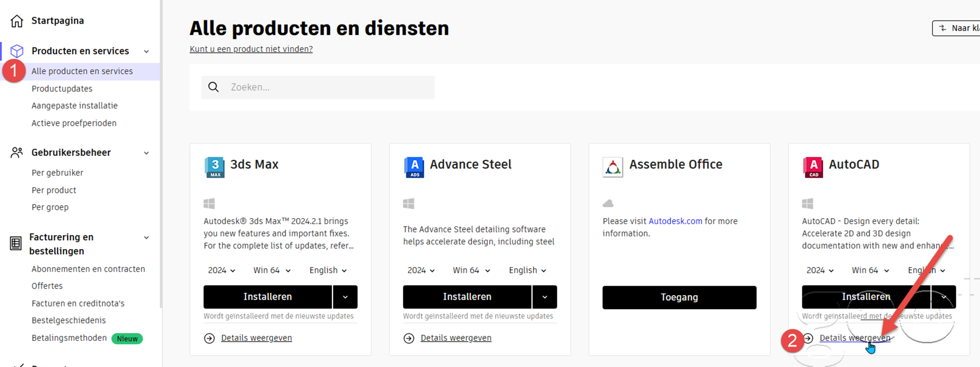The width and height of the screenshot is (980, 367).
Task: Open Per gebruiker under Gebruikersbeheer
Action: click(x=57, y=173)
